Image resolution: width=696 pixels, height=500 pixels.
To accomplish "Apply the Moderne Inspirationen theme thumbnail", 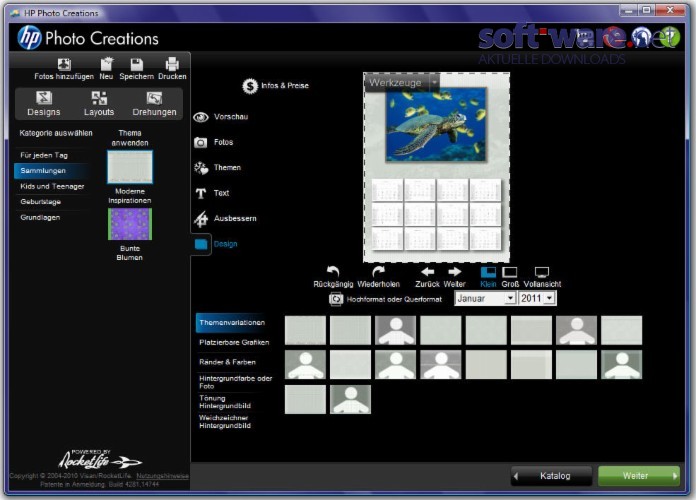I will pos(130,167).
